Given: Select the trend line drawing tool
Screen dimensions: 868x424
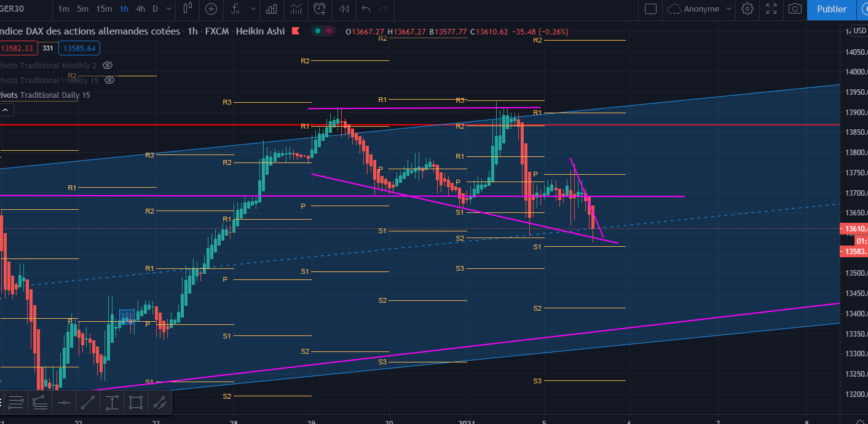Looking at the screenshot, I should click(88, 403).
